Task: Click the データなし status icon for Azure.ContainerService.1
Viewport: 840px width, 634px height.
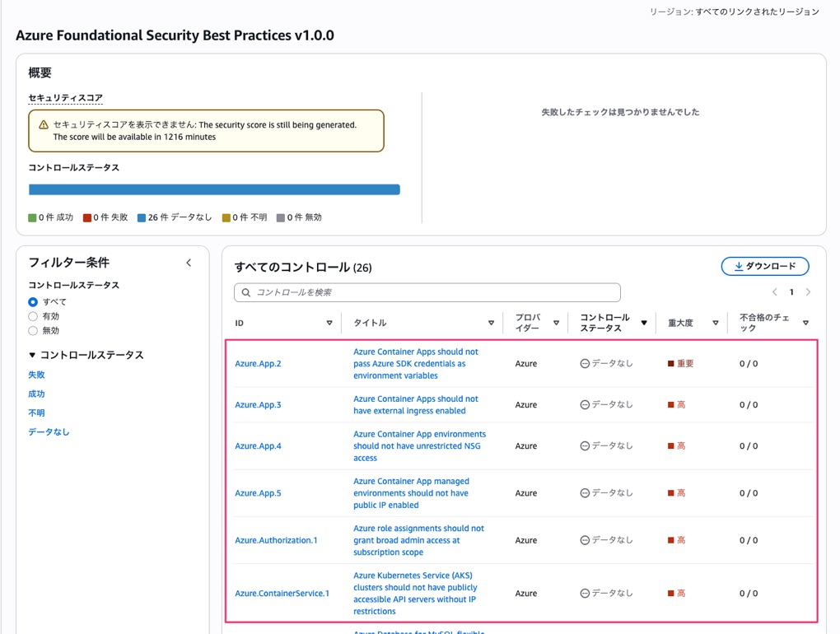Action: 585,594
